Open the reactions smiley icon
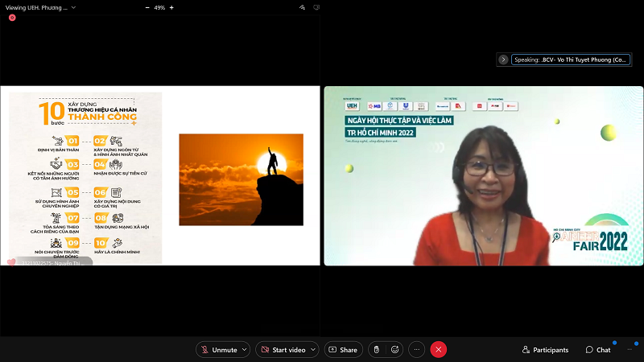The image size is (644, 362). pyautogui.click(x=395, y=350)
